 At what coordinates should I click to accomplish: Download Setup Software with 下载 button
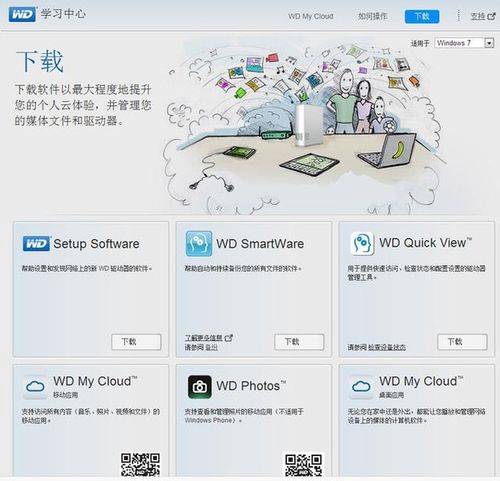point(136,342)
